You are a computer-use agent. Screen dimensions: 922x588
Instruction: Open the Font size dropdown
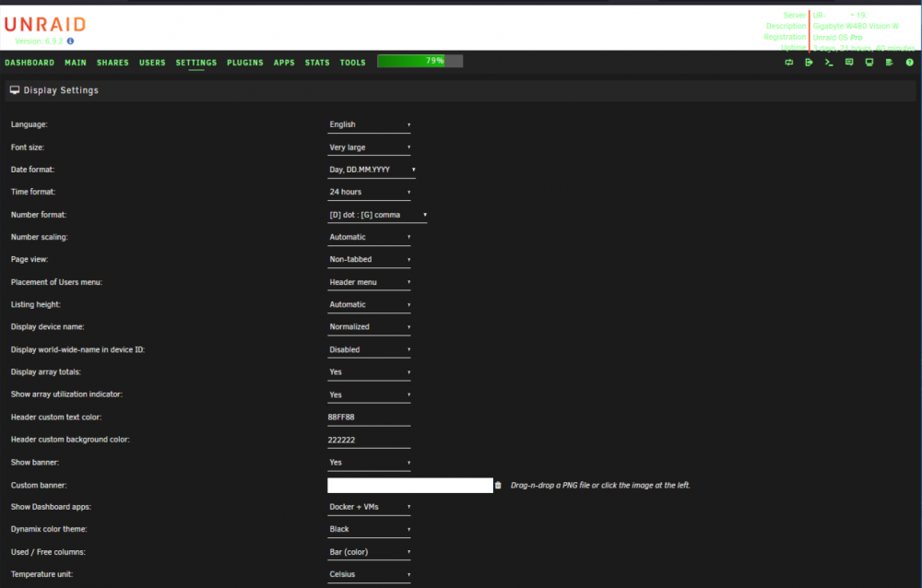coord(370,147)
